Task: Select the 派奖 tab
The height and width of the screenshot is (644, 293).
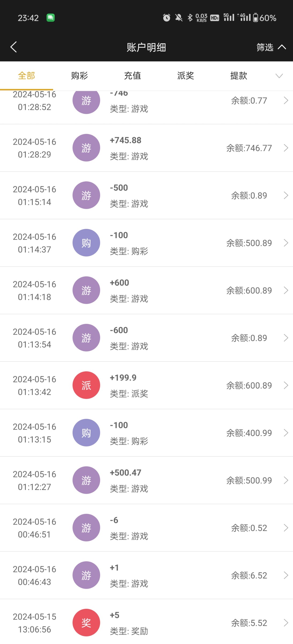Action: pos(185,76)
